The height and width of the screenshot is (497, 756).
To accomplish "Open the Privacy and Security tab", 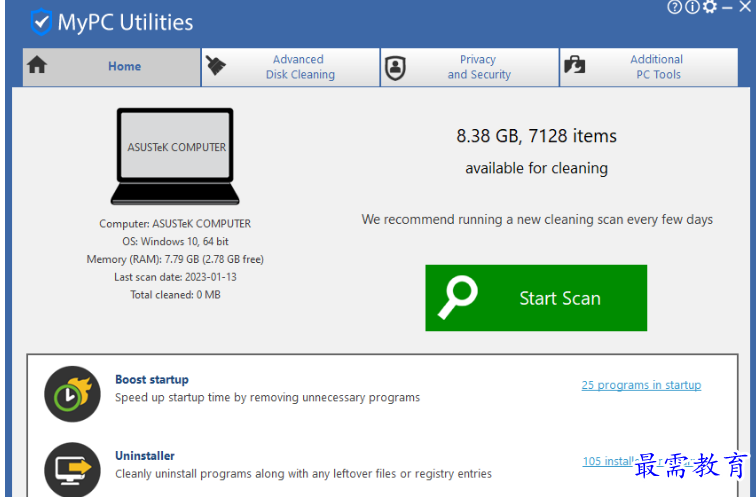I will [x=470, y=67].
